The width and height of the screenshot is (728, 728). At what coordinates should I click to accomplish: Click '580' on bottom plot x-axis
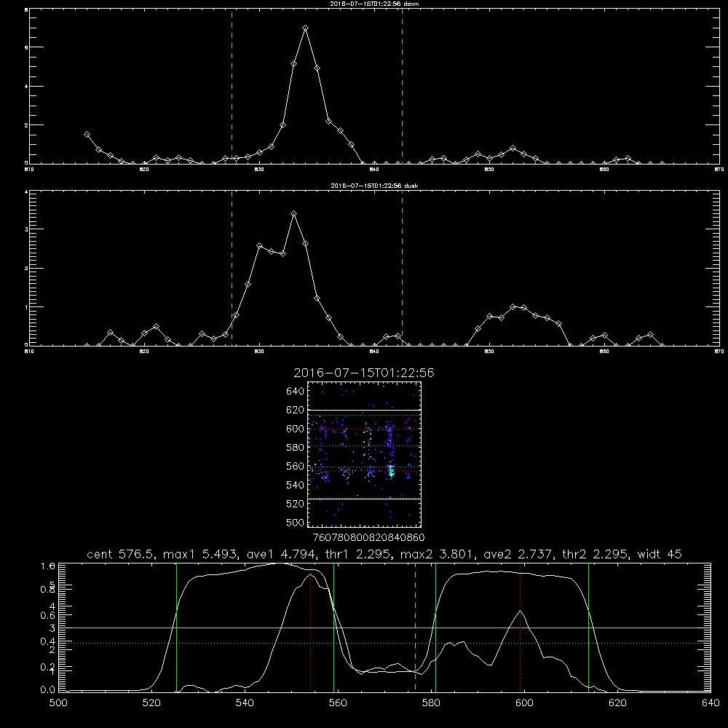[x=431, y=703]
